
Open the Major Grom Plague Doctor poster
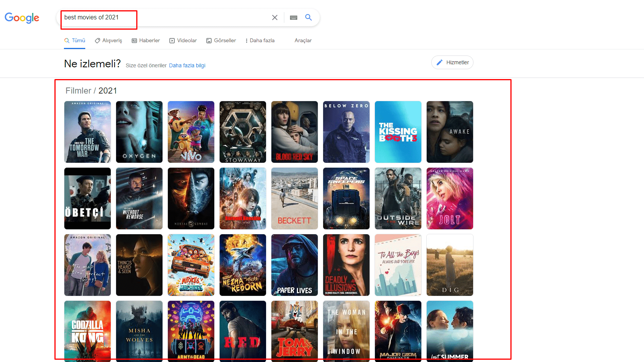coord(398,331)
